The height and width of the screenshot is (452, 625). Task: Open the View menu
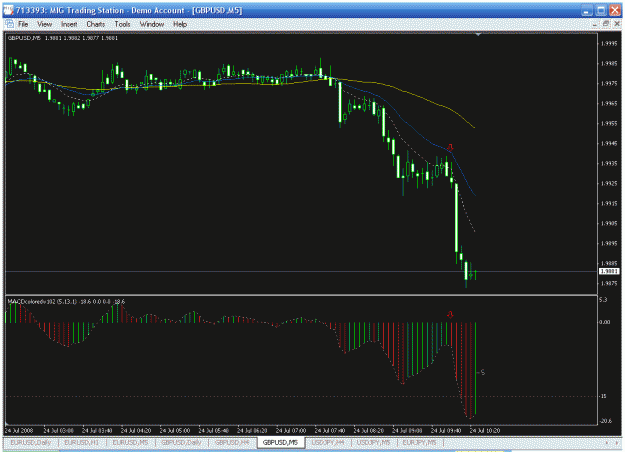[x=44, y=24]
